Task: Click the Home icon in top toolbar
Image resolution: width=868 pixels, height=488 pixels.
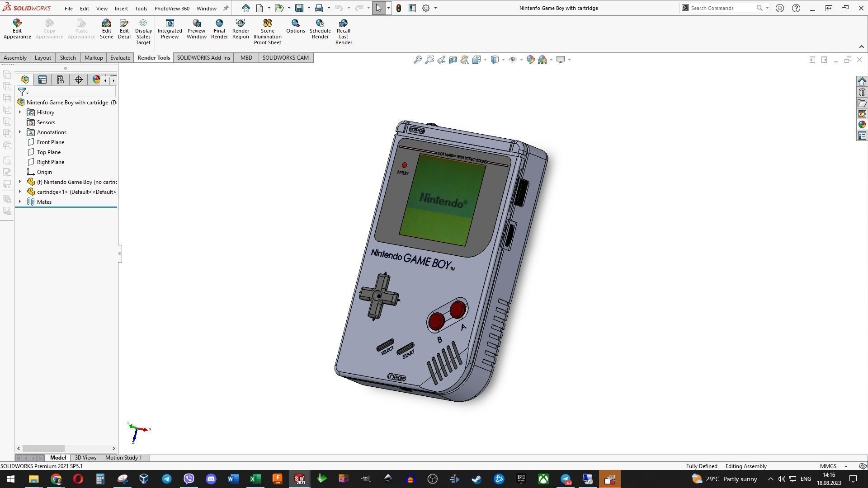Action: [245, 8]
